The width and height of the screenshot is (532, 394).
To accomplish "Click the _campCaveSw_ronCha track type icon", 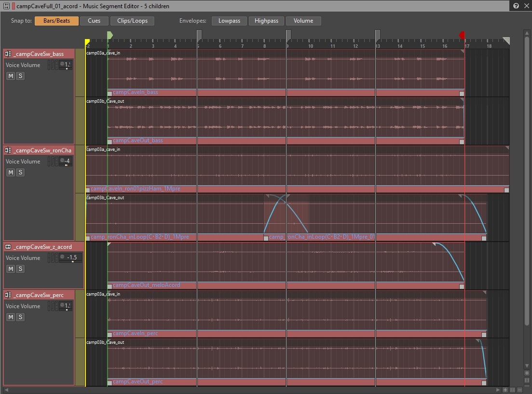I will [8, 150].
